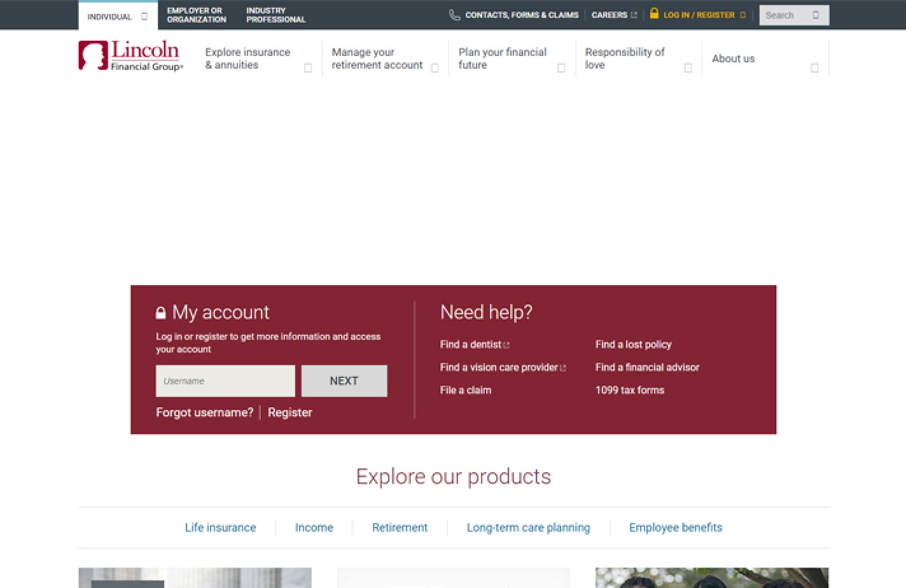Select the Individual audience tab
906x588 pixels.
tap(118, 16)
